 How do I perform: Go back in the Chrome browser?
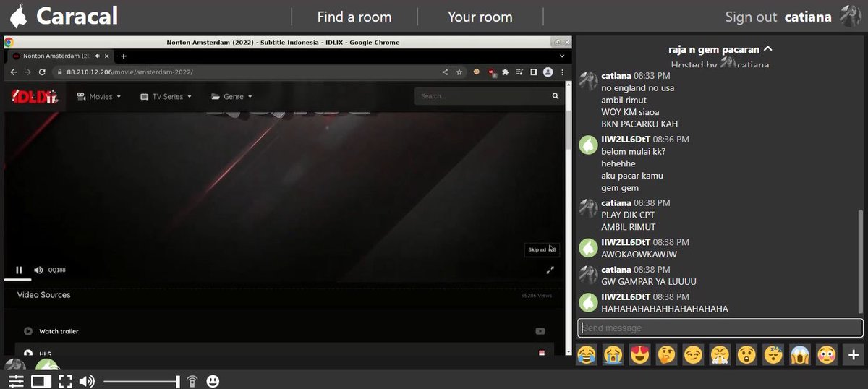14,72
